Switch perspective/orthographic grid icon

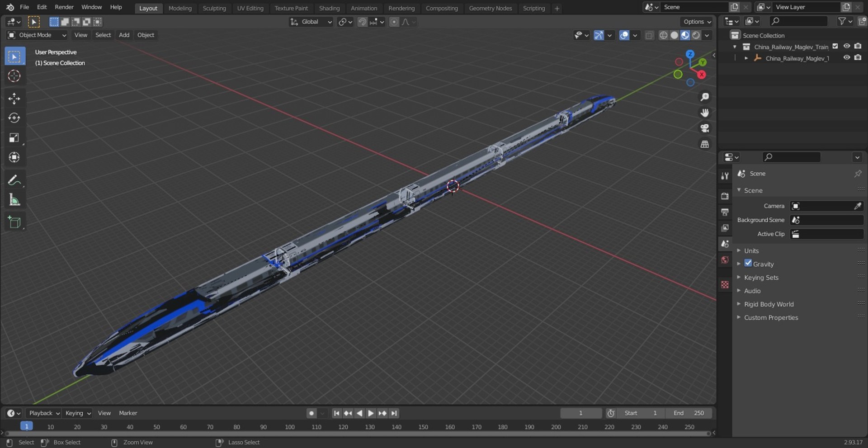(x=704, y=144)
